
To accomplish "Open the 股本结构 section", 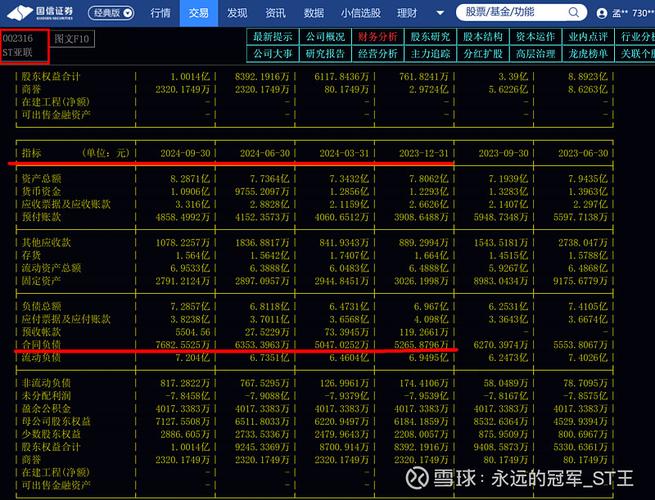I will coord(483,37).
